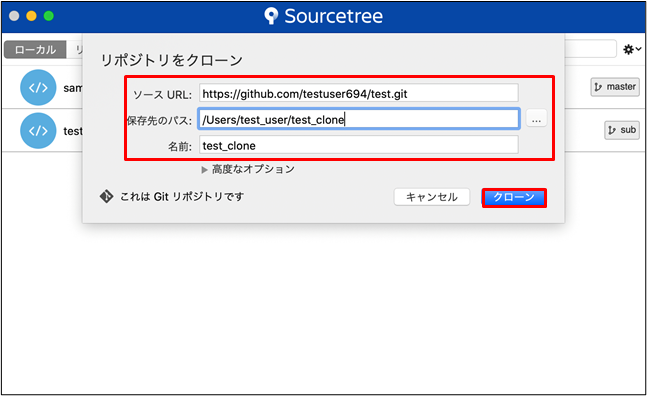Select the ローカル tab

tap(35, 50)
